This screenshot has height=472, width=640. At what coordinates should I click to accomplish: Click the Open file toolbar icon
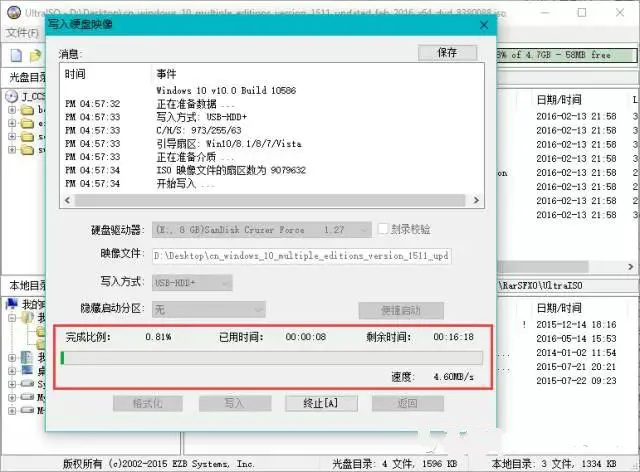click(35, 55)
